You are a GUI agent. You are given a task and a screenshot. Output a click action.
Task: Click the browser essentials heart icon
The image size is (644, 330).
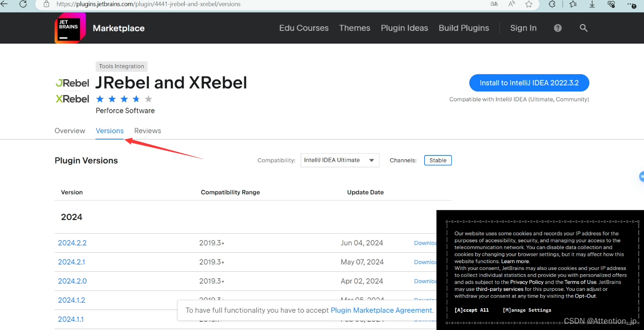point(611,4)
